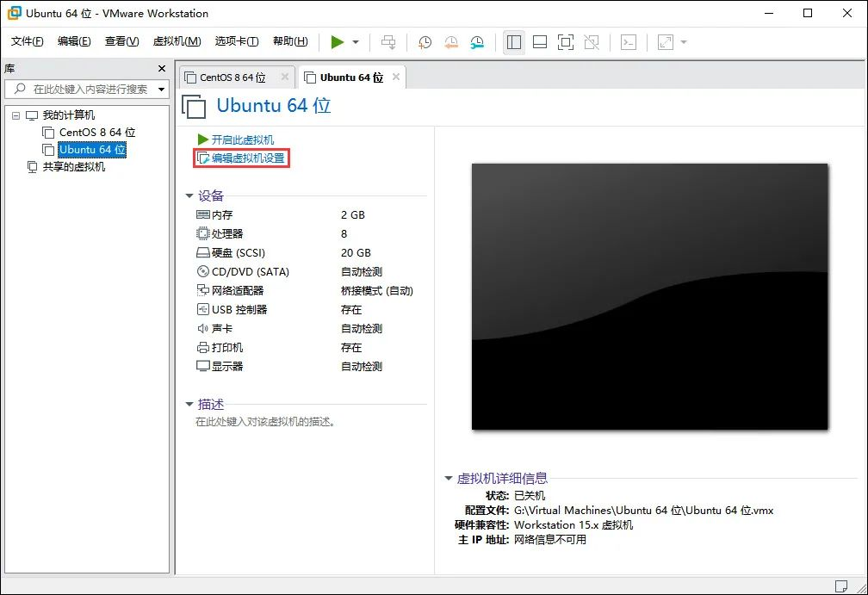Close the Ubuntu 64 位 tab
This screenshot has width=868, height=595.
point(396,77)
